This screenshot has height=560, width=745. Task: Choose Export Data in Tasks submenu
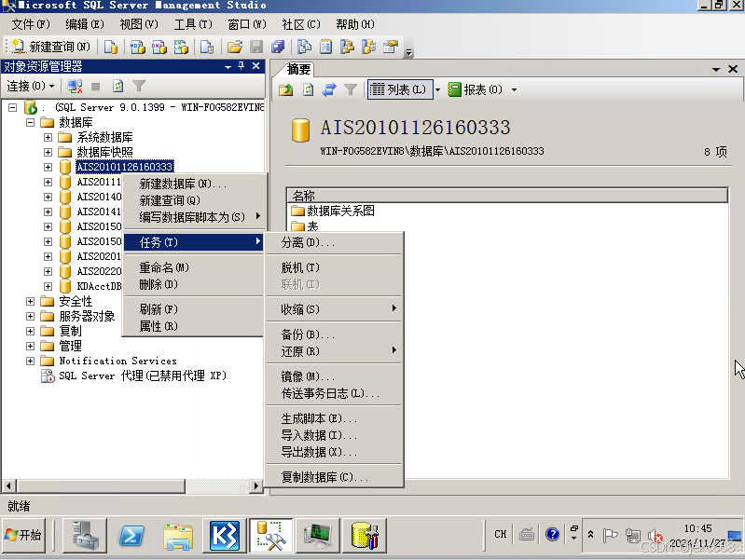(334, 452)
